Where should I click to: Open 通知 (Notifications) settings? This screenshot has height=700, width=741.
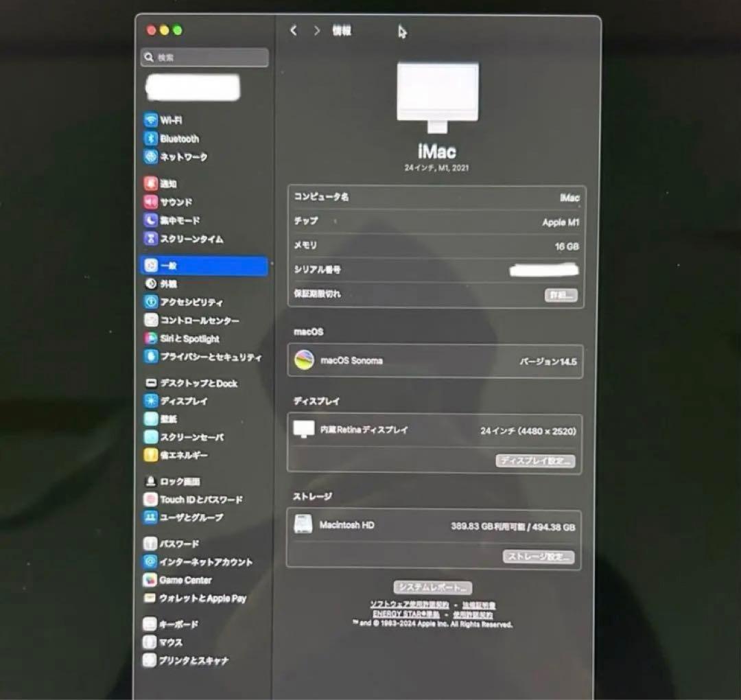point(169,183)
